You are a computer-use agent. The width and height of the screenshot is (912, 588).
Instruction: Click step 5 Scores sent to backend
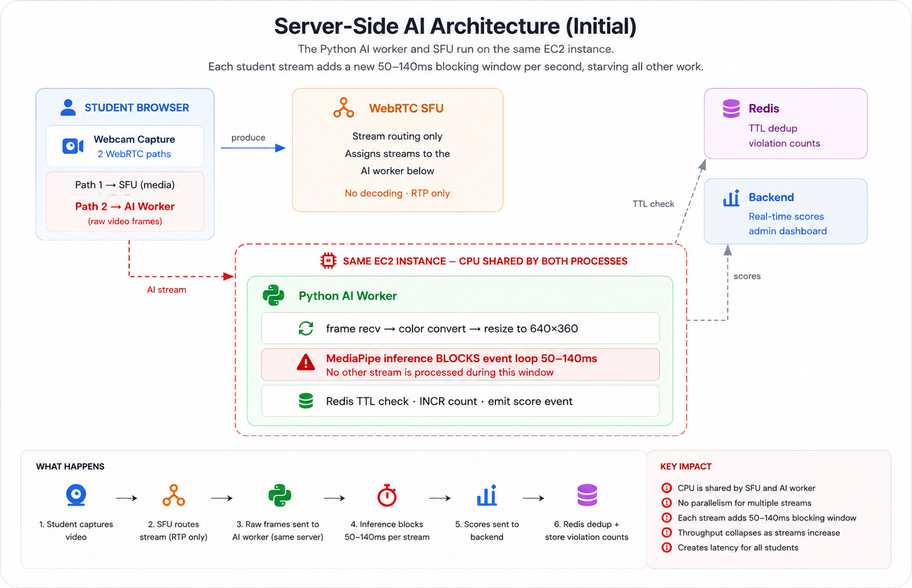pos(487,531)
